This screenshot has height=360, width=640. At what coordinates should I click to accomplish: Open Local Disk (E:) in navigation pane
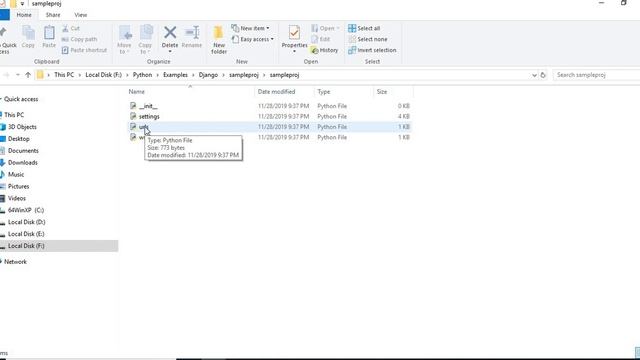coord(26,234)
